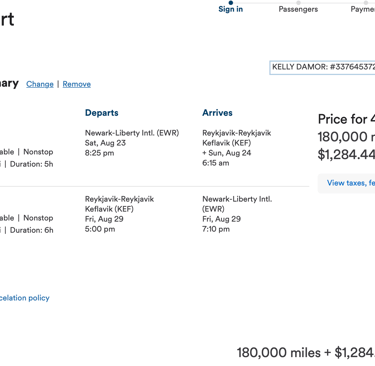Remove the flight from cart
The image size is (375, 366).
[x=77, y=84]
